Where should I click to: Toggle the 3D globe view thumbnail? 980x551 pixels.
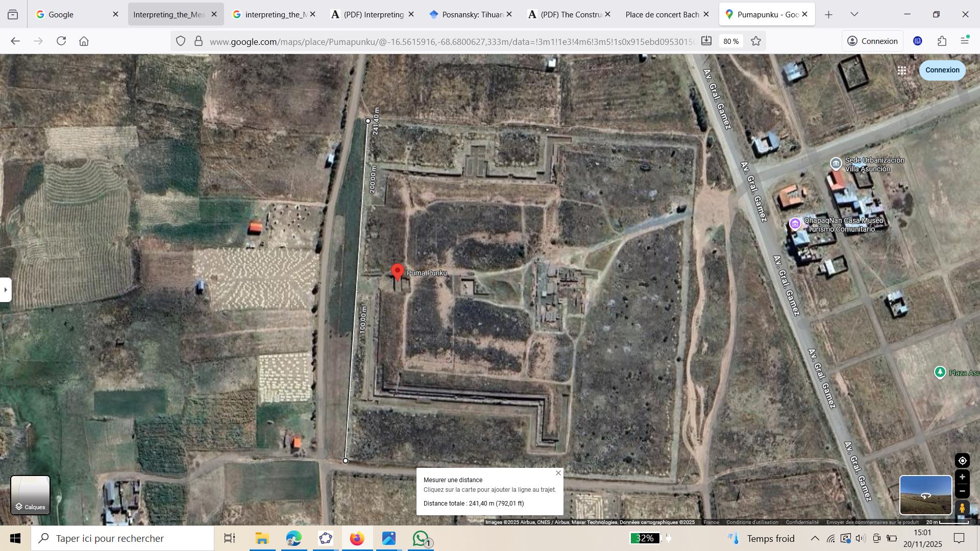925,495
